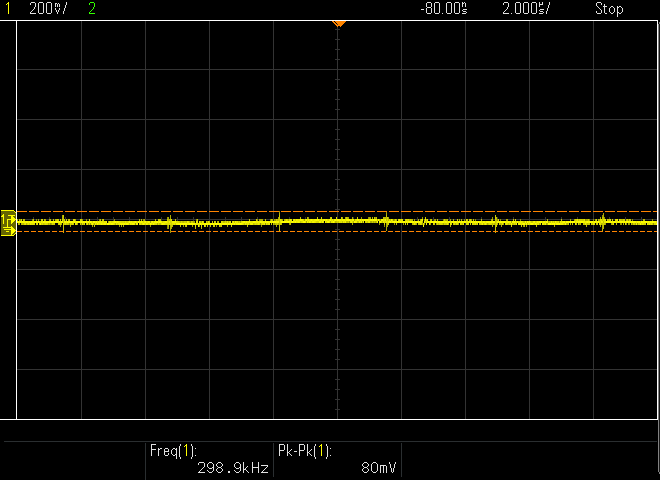The width and height of the screenshot is (660, 480).
Task: Click the Stop run status indicator
Action: pos(608,9)
